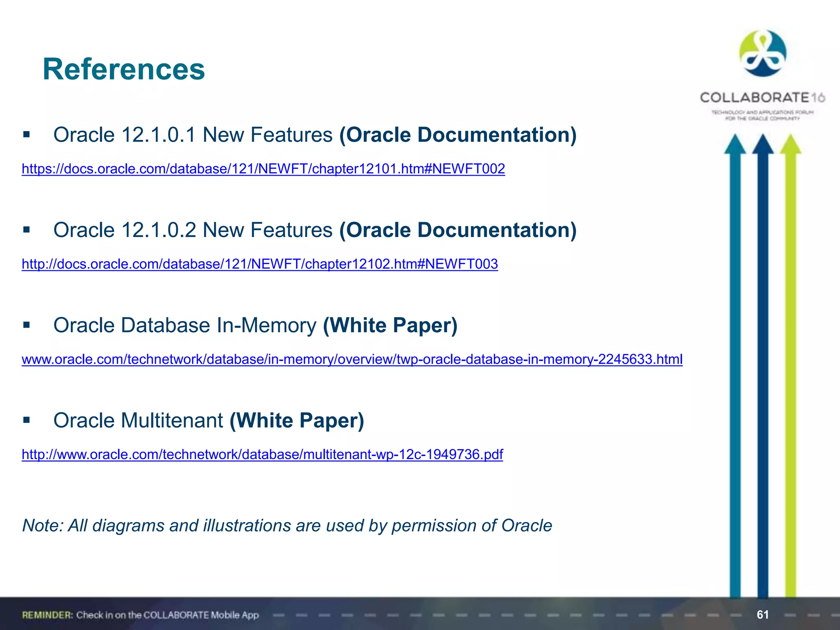Select the Oracle 12.1.0.1 New Features heading

point(315,135)
